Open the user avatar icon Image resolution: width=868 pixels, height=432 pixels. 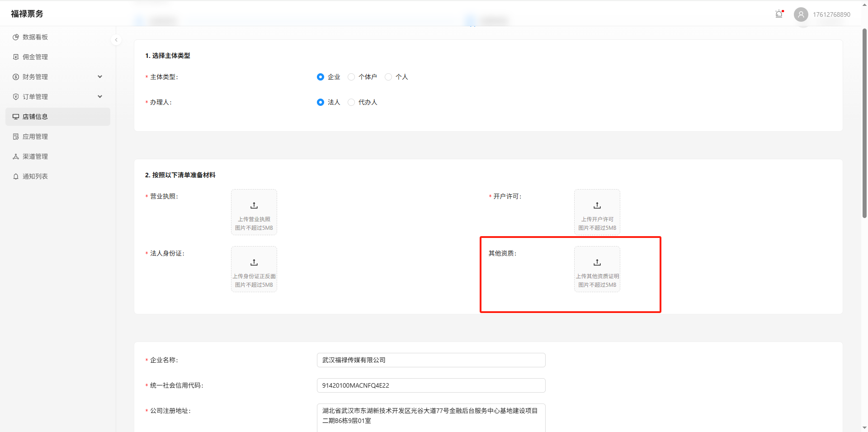[x=801, y=14]
